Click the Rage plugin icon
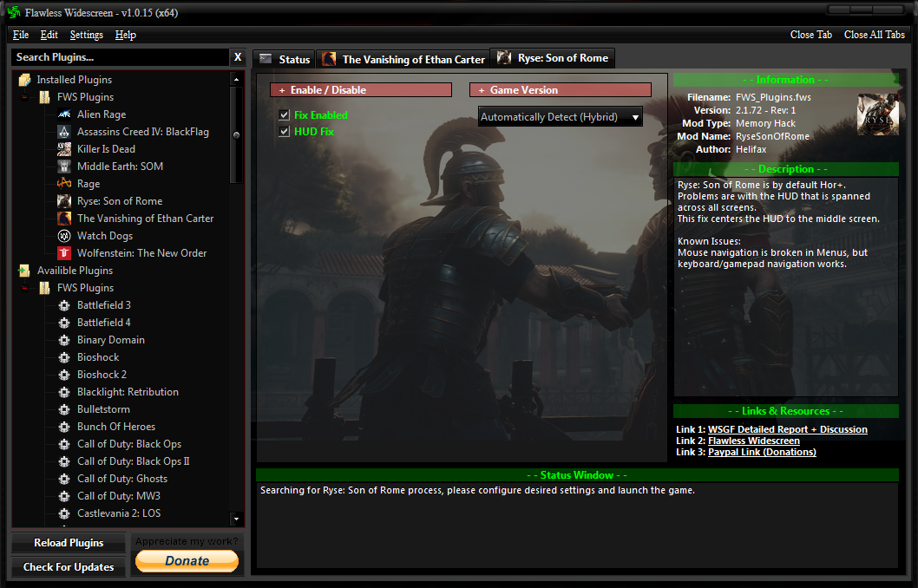The width and height of the screenshot is (918, 588). 64,184
